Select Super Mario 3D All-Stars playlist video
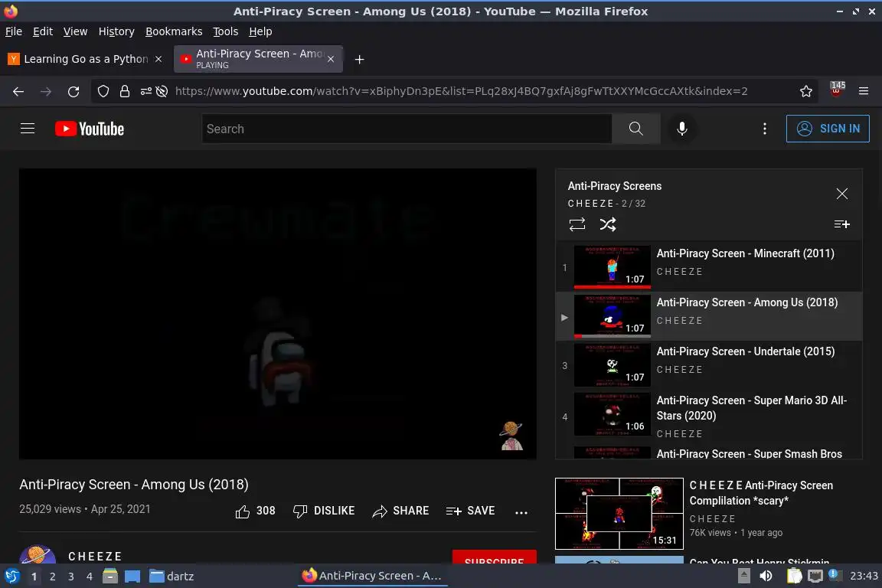 (x=709, y=417)
